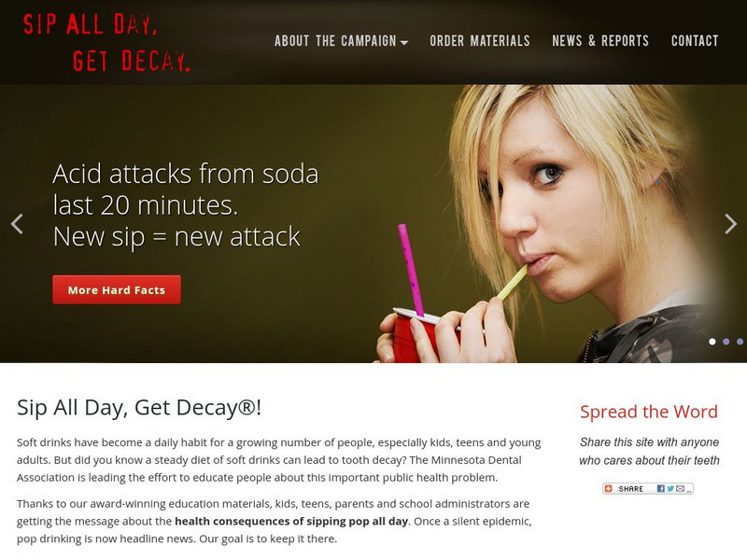747x560 pixels.
Task: Click the Facebook share icon
Action: (x=661, y=488)
